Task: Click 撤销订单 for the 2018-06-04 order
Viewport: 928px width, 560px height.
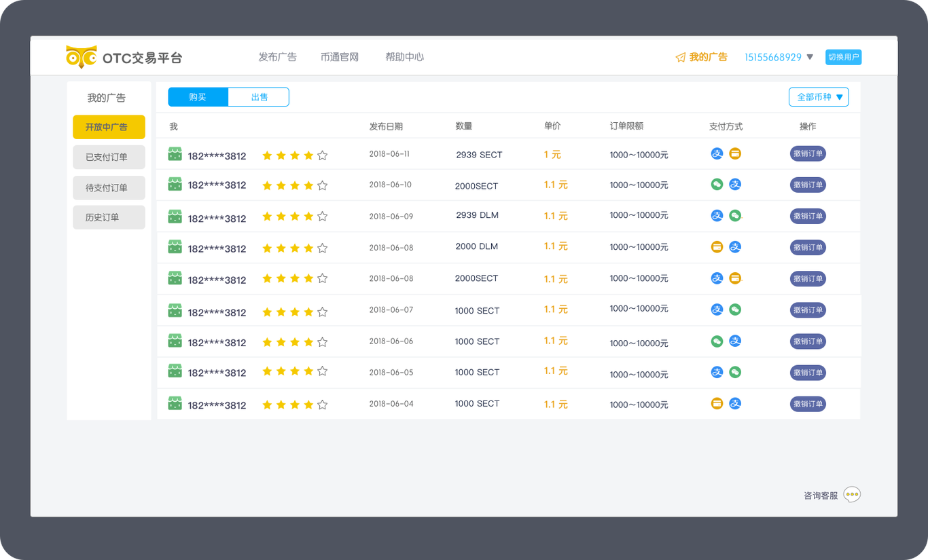Action: [x=808, y=404]
